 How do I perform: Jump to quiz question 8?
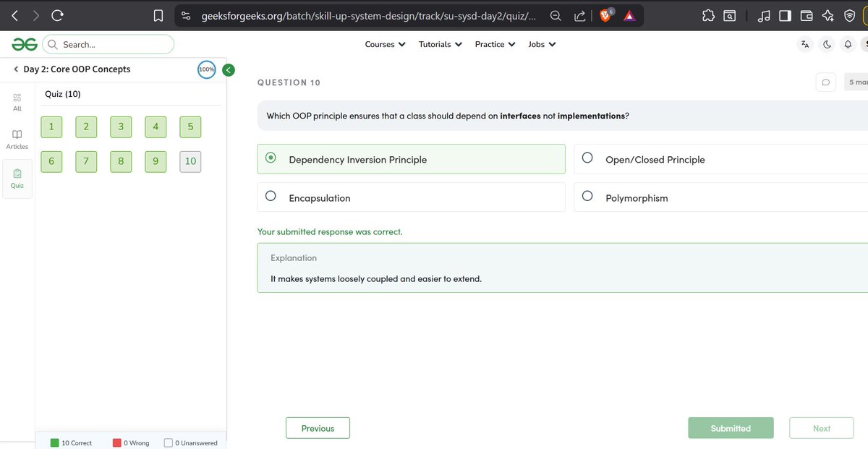point(121,161)
